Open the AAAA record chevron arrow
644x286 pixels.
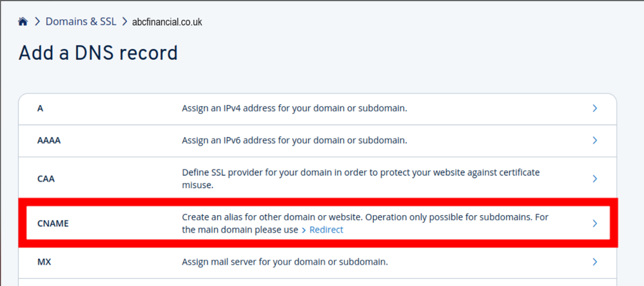coord(595,140)
